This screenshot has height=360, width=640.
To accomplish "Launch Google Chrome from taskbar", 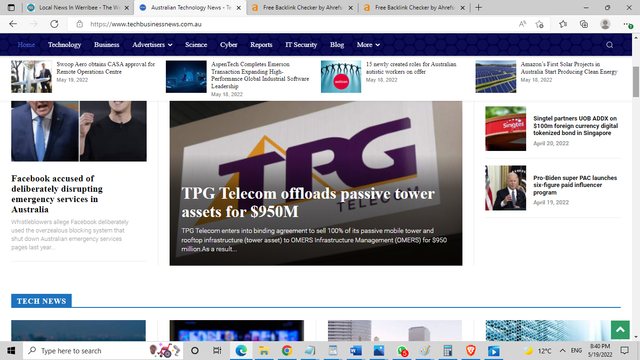I will (287, 351).
